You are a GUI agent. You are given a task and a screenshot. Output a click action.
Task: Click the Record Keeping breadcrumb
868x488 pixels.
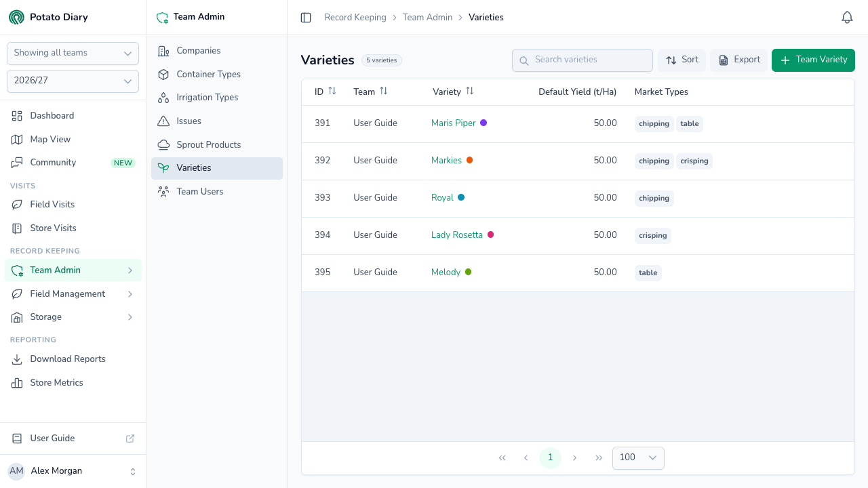[355, 18]
